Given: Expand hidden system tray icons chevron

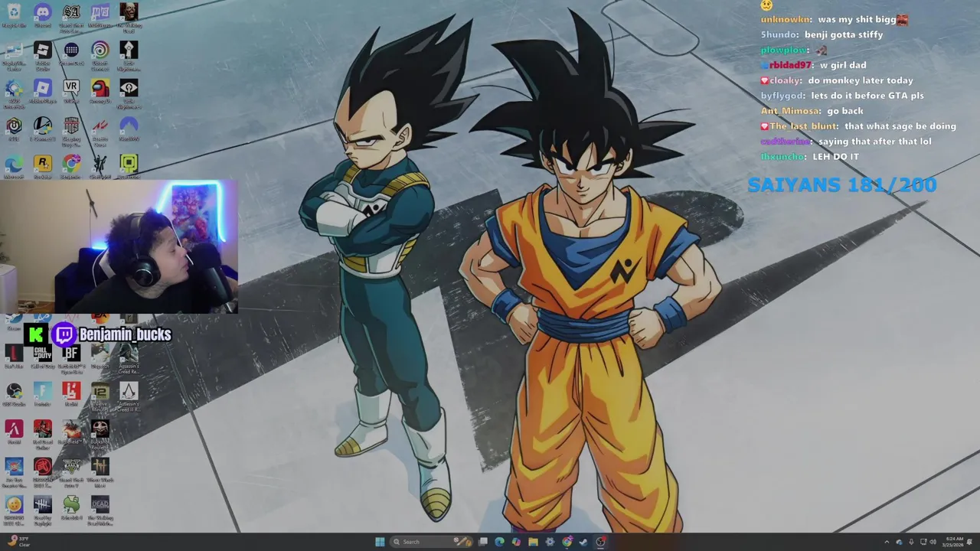Looking at the screenshot, I should coord(887,542).
